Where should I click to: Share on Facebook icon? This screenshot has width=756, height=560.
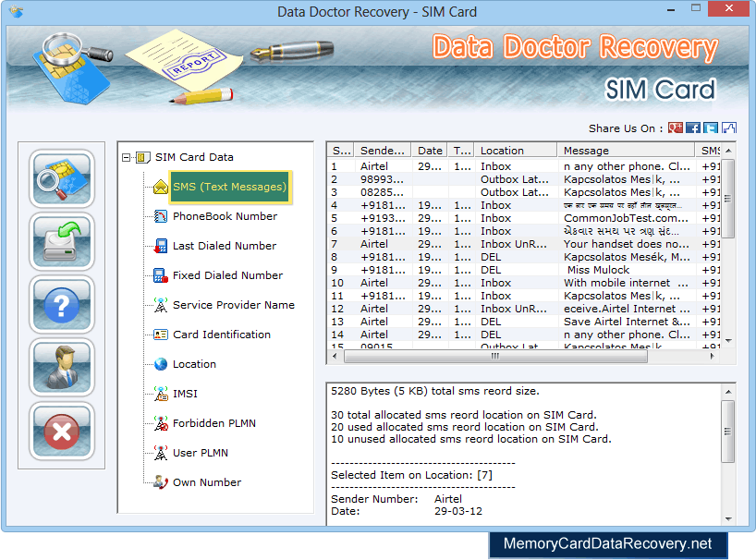tap(693, 128)
